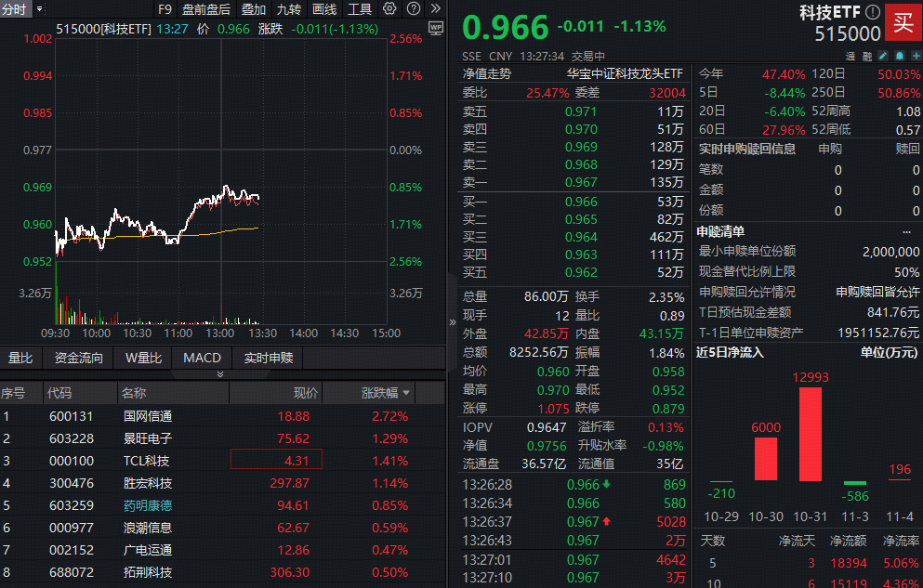Switch to the MACD tab
The width and height of the screenshot is (923, 588).
[202, 357]
